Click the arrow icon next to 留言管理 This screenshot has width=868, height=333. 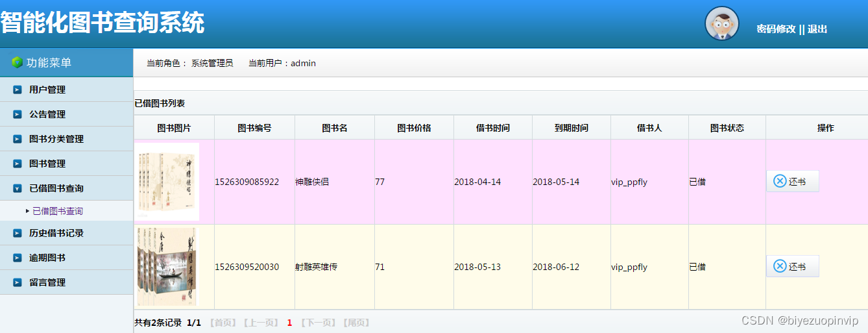[x=18, y=282]
